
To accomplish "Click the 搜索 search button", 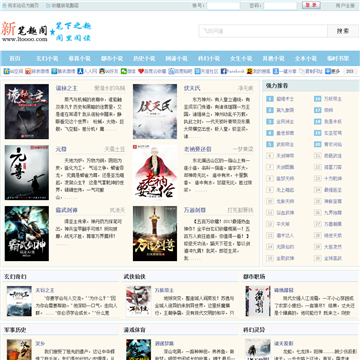I will coord(343,31).
